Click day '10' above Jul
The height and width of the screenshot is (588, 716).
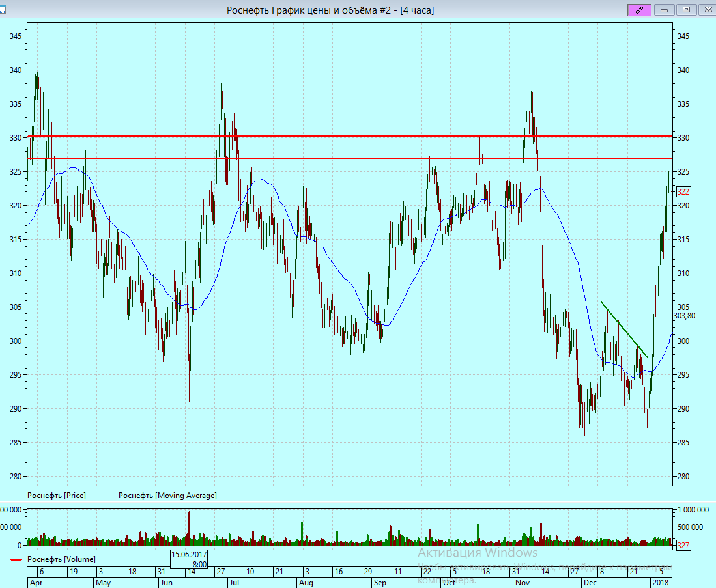250,572
